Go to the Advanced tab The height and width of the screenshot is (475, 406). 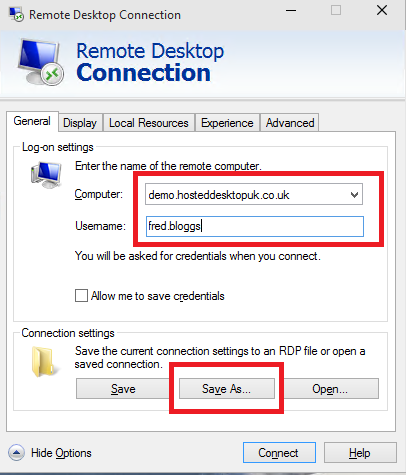(290, 123)
